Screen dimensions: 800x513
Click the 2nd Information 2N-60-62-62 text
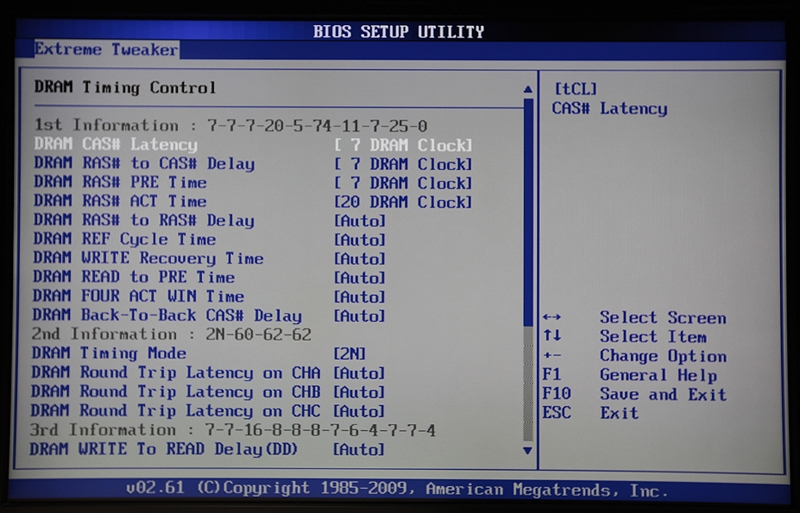pos(258,335)
